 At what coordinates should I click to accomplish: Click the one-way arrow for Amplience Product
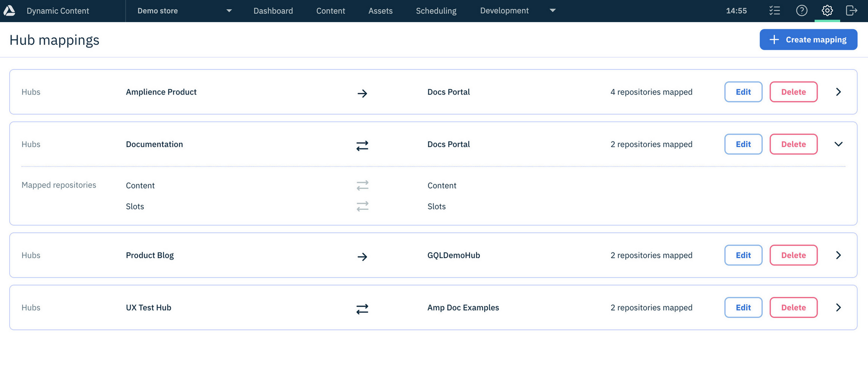(362, 93)
